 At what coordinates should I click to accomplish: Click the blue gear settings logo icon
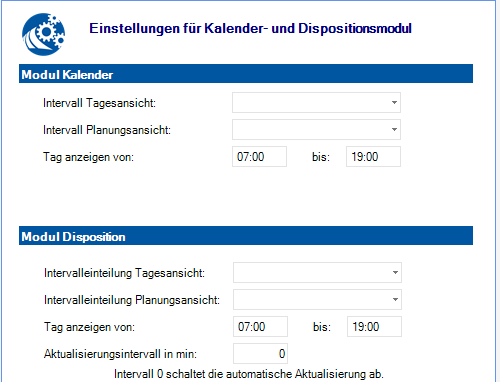[x=43, y=34]
